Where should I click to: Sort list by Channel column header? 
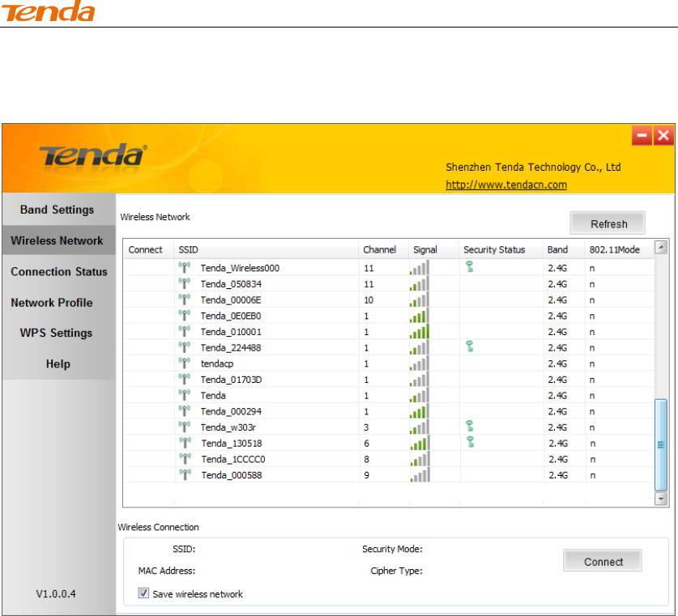pyautogui.click(x=383, y=249)
